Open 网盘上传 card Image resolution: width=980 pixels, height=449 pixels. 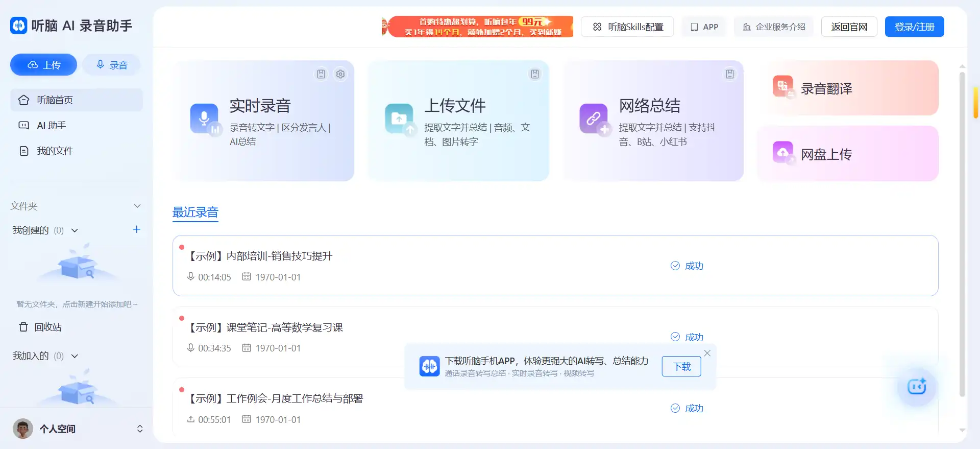847,154
